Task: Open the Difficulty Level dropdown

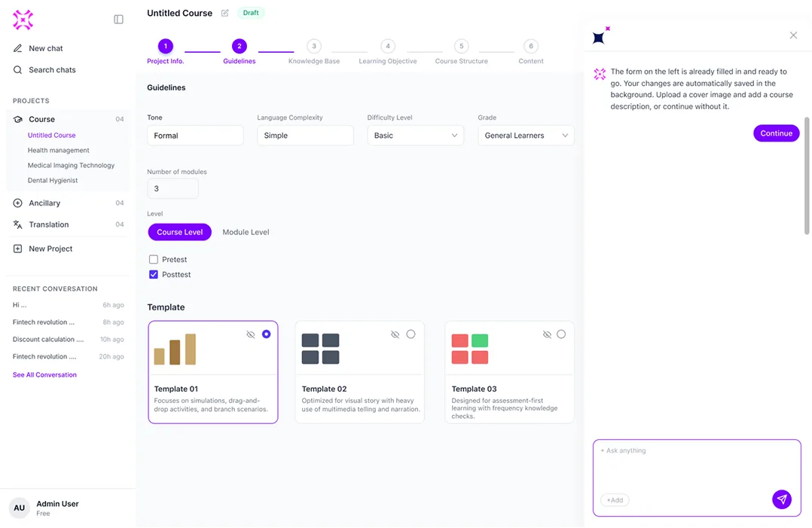Action: click(415, 135)
